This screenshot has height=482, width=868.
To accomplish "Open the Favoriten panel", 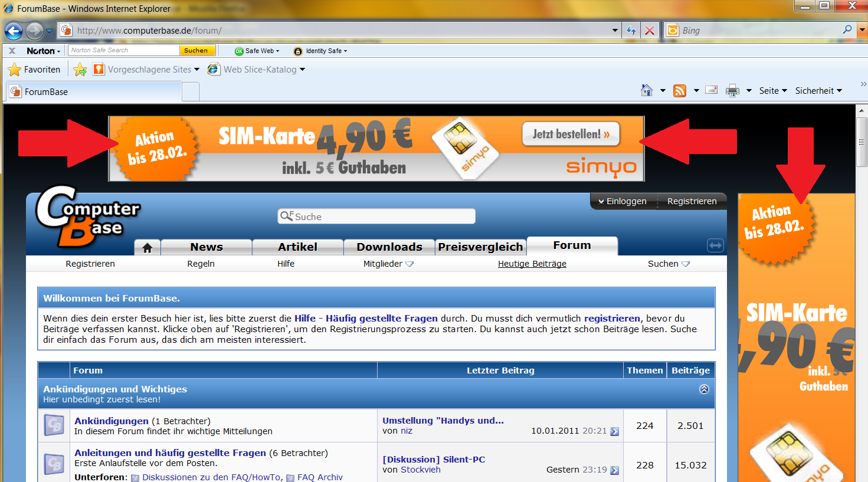I will click(x=34, y=70).
